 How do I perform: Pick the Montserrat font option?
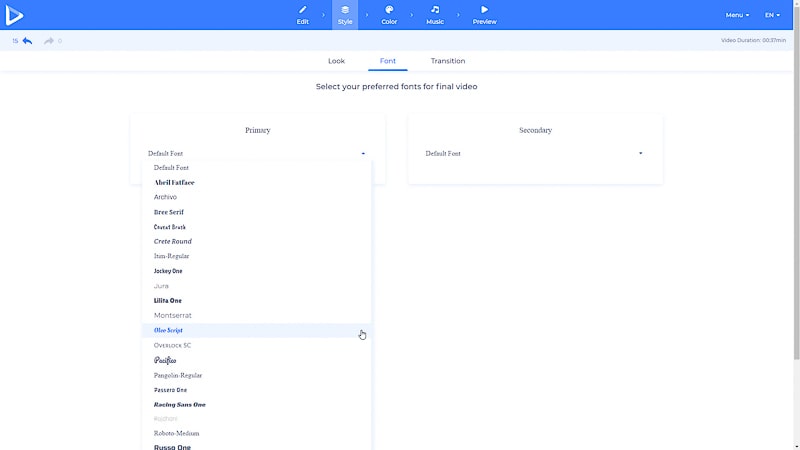point(171,315)
